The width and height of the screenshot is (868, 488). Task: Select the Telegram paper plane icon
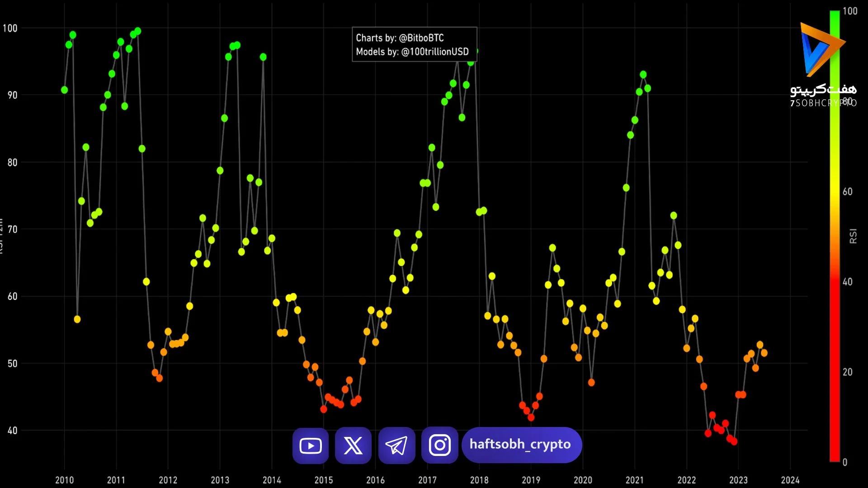396,446
